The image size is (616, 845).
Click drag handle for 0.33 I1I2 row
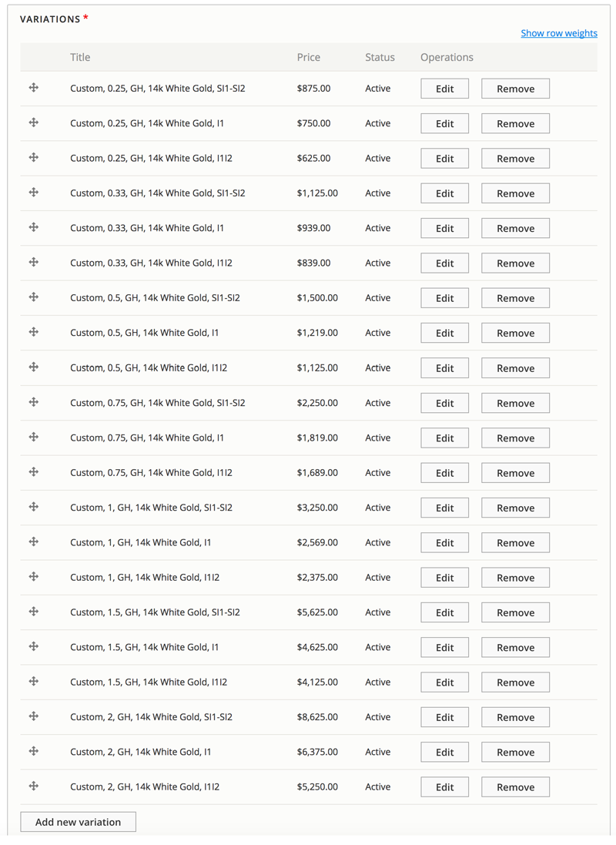[x=34, y=262]
